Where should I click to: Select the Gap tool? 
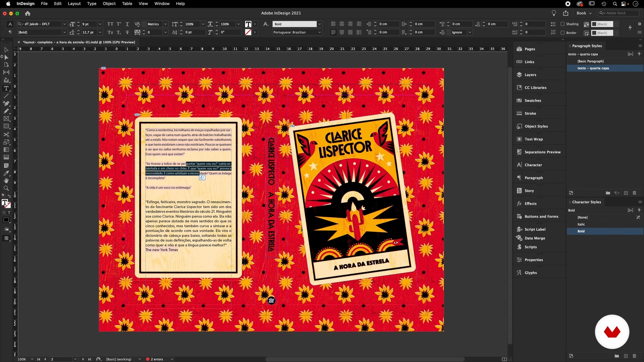point(6,72)
